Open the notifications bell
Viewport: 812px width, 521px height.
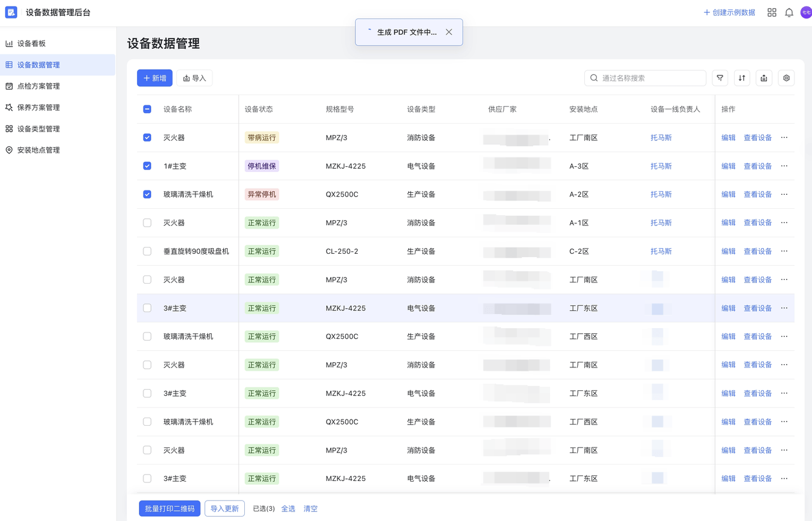[789, 12]
